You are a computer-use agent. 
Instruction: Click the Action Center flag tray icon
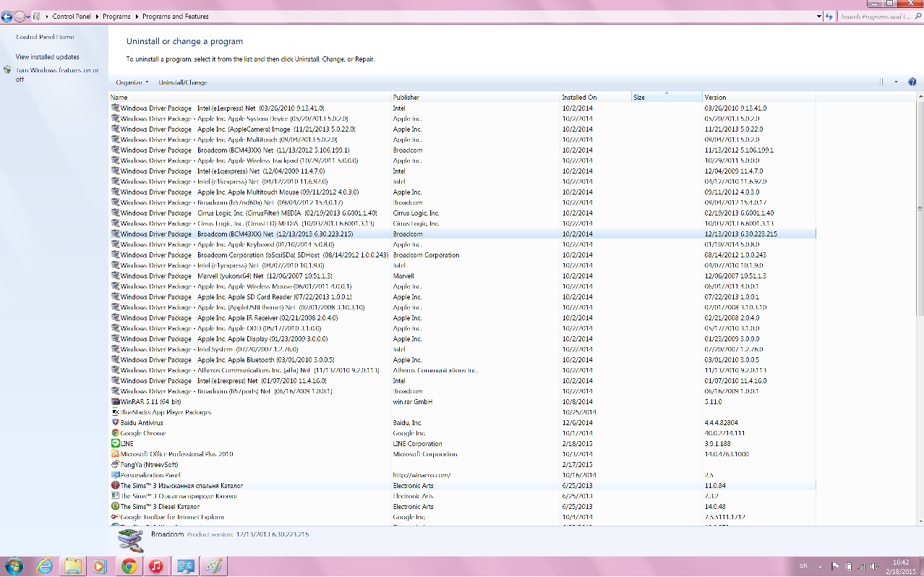coord(835,566)
